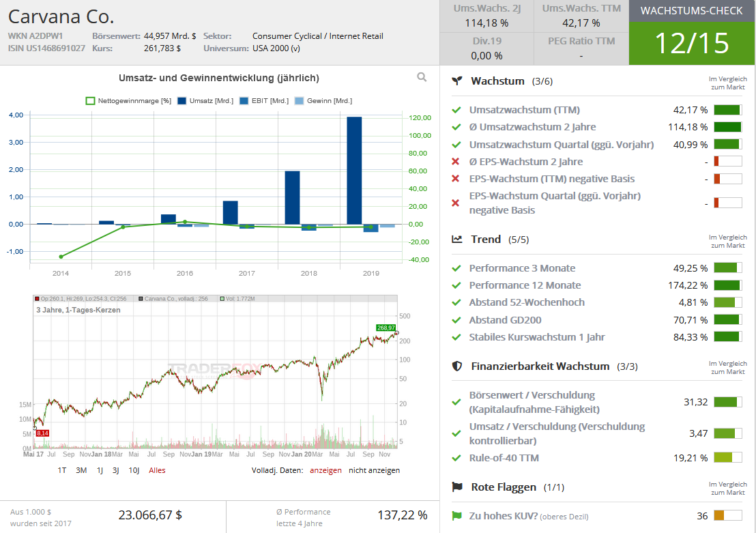The width and height of the screenshot is (756, 533).
Task: Click the Universum value USA 2000 (v)
Action: point(276,48)
